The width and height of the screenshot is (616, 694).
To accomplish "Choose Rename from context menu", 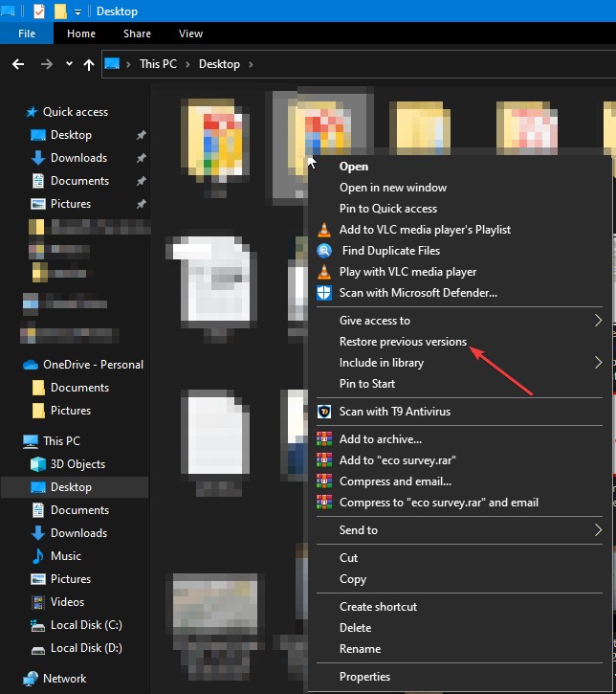I will (360, 649).
